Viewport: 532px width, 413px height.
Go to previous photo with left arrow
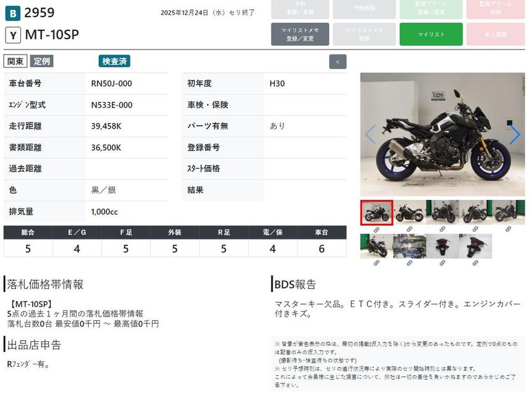point(371,135)
